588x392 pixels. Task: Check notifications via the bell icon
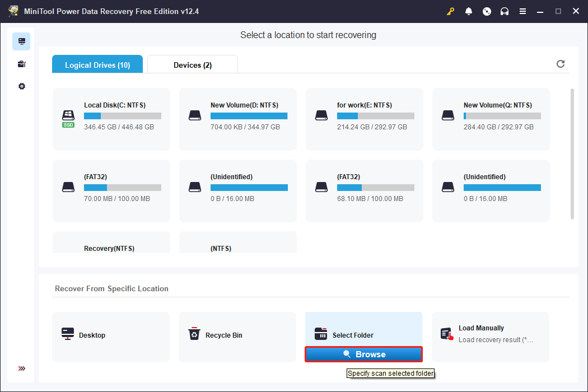(x=469, y=11)
